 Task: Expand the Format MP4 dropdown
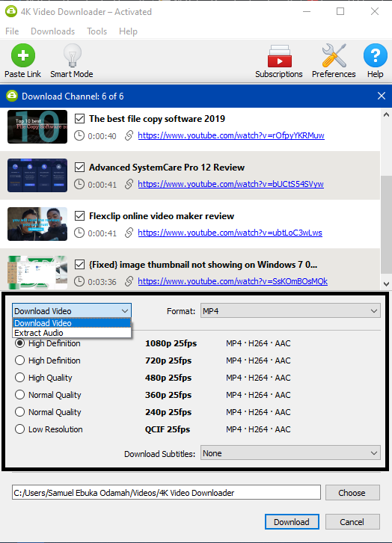click(290, 311)
